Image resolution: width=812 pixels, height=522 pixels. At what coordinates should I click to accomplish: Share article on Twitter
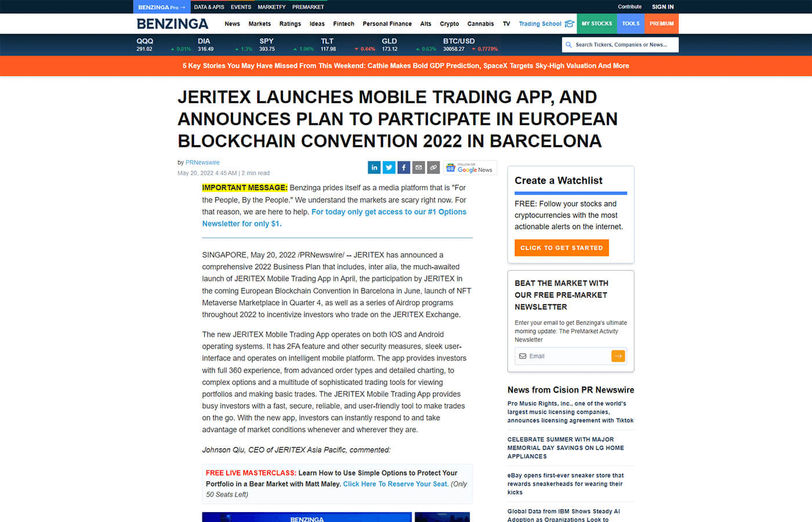tap(389, 168)
